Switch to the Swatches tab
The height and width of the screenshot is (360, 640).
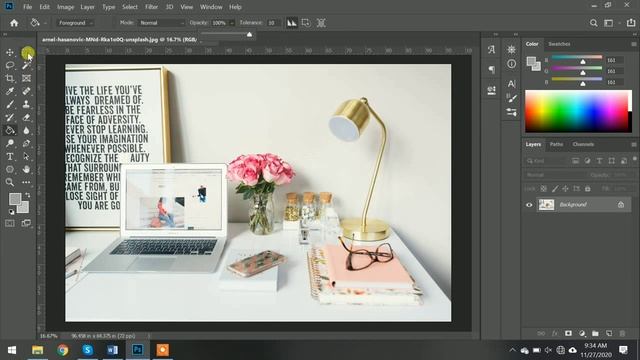(x=559, y=44)
